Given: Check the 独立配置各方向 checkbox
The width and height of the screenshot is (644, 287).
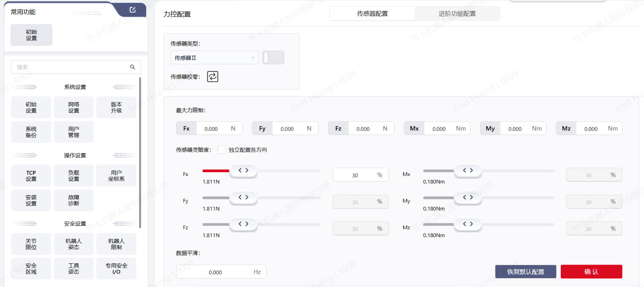Looking at the screenshot, I should pyautogui.click(x=222, y=150).
